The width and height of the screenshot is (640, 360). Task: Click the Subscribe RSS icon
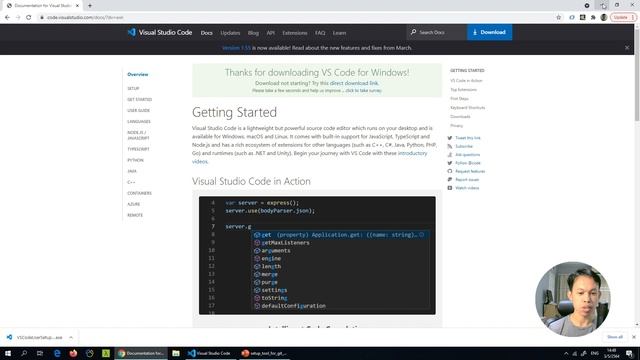450,146
